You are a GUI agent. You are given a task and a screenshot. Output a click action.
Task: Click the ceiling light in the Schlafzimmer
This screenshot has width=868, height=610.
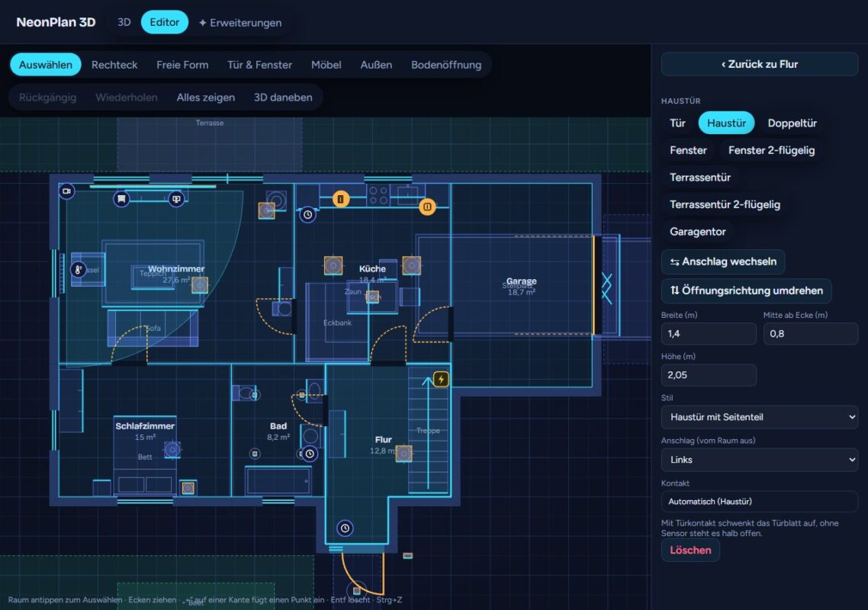click(x=172, y=449)
